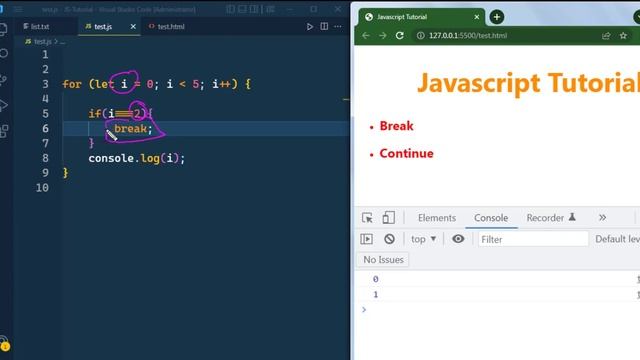Share this page icon in address bar
640x360 pixels.
pos(606,36)
